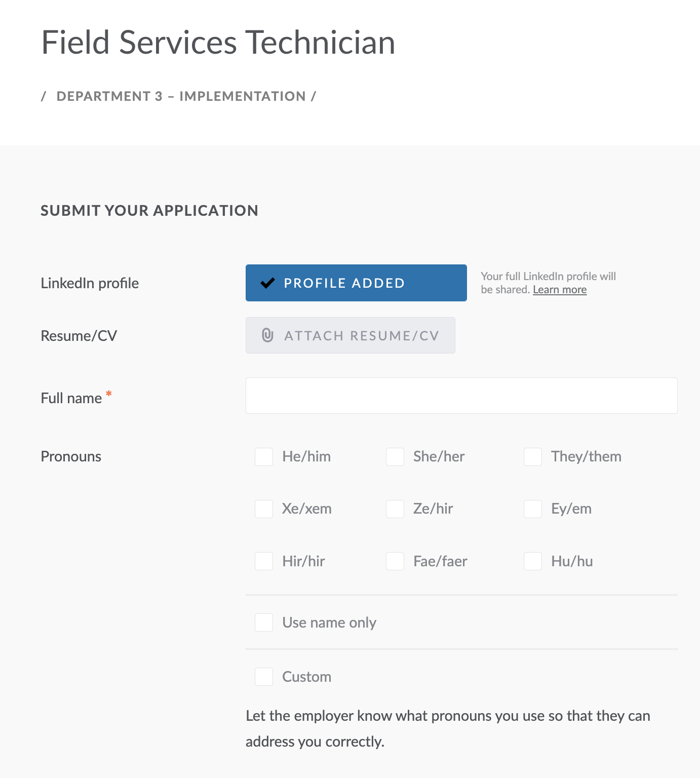Enable the Use name only checkbox
Viewport: 700px width, 778px height.
coord(264,623)
